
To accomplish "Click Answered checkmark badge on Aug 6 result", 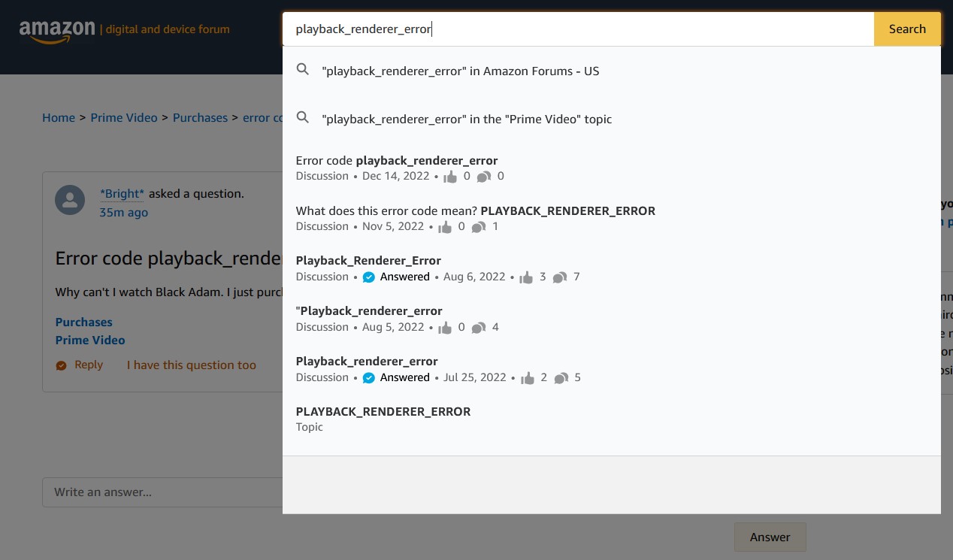I will point(368,277).
